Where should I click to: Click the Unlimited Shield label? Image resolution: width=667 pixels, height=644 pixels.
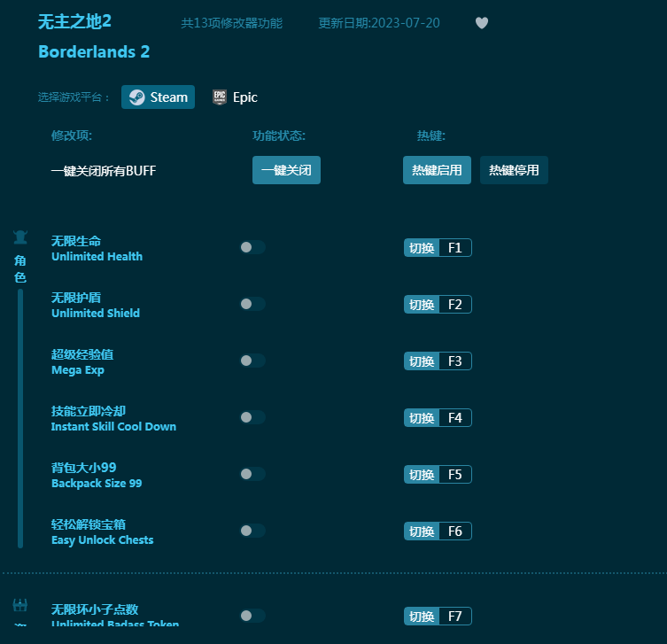click(96, 313)
